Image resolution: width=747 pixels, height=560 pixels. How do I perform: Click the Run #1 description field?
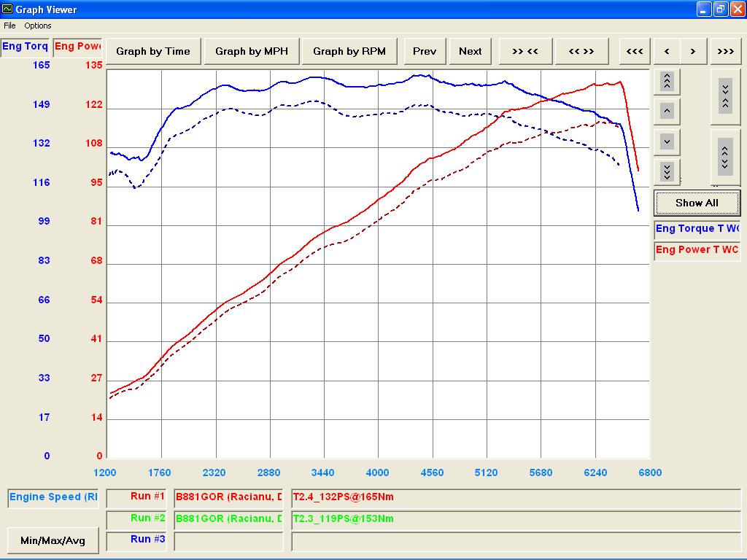point(516,497)
